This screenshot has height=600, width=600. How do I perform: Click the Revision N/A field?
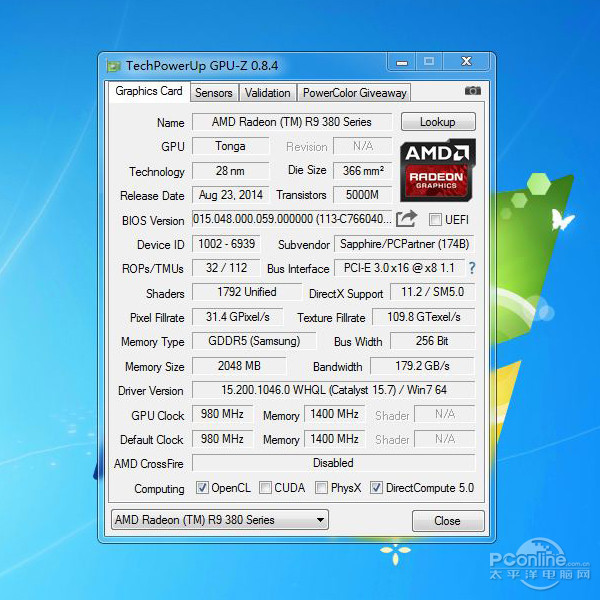pyautogui.click(x=363, y=146)
